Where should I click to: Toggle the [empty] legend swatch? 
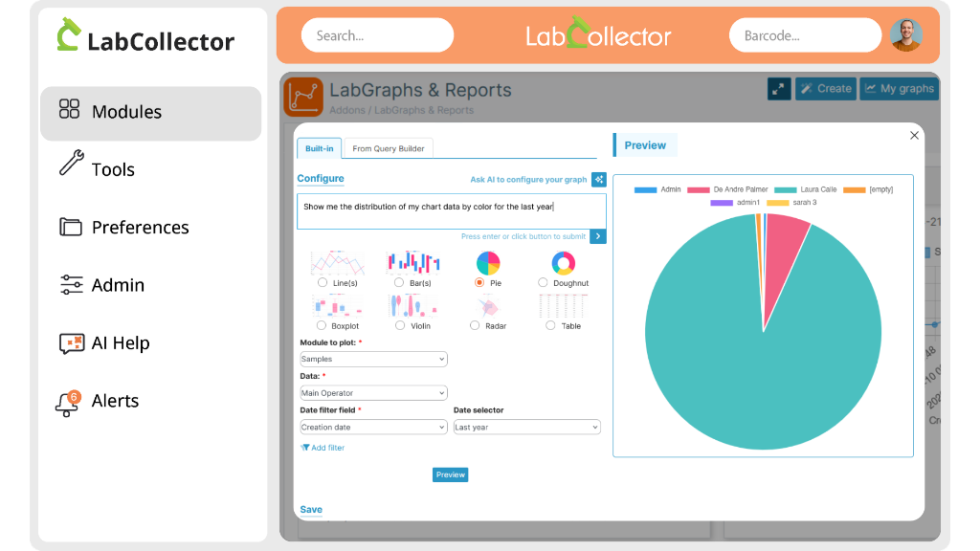click(x=855, y=190)
